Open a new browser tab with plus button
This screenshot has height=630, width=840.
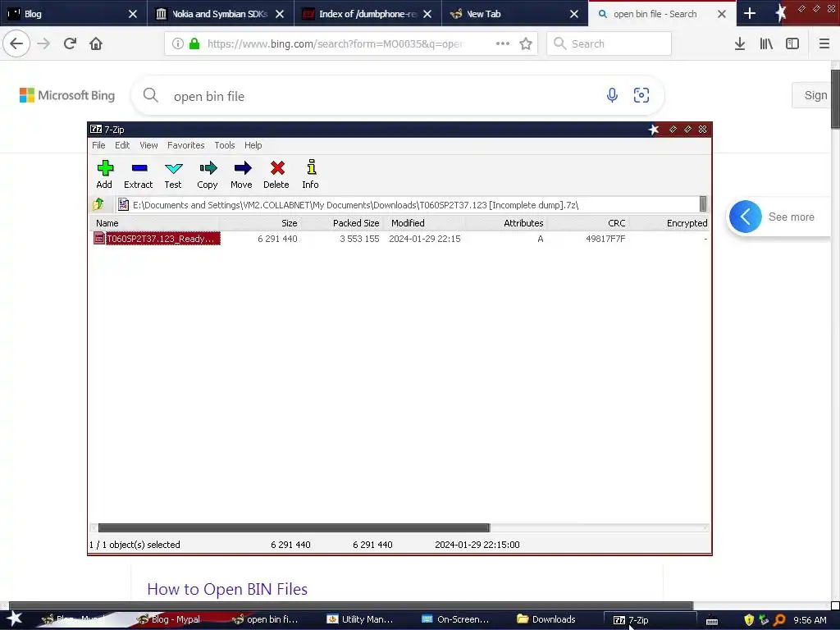coord(750,14)
